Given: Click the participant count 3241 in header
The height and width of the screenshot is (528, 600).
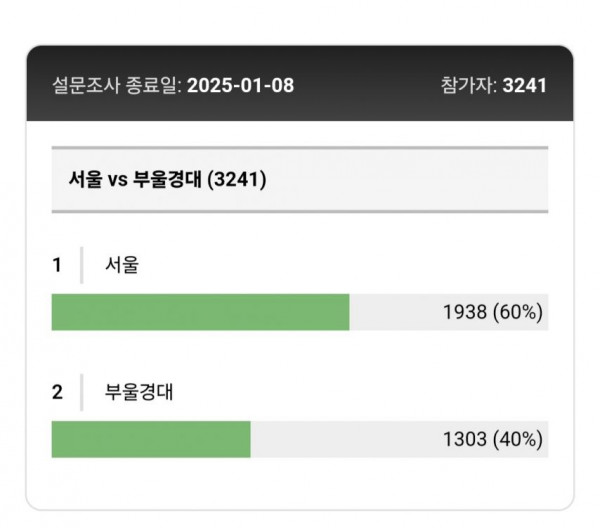Looking at the screenshot, I should [x=524, y=85].
